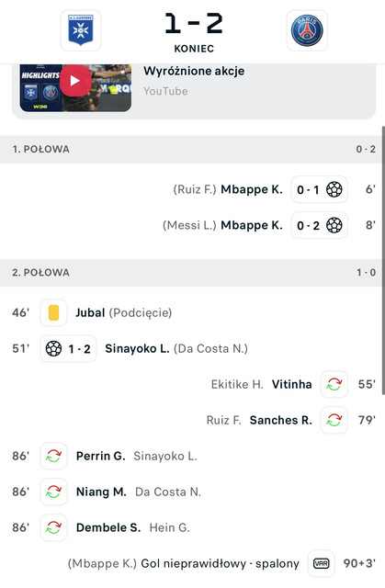385x588 pixels.
Task: Select the 79' Sanches substitution icon
Action: tap(334, 420)
